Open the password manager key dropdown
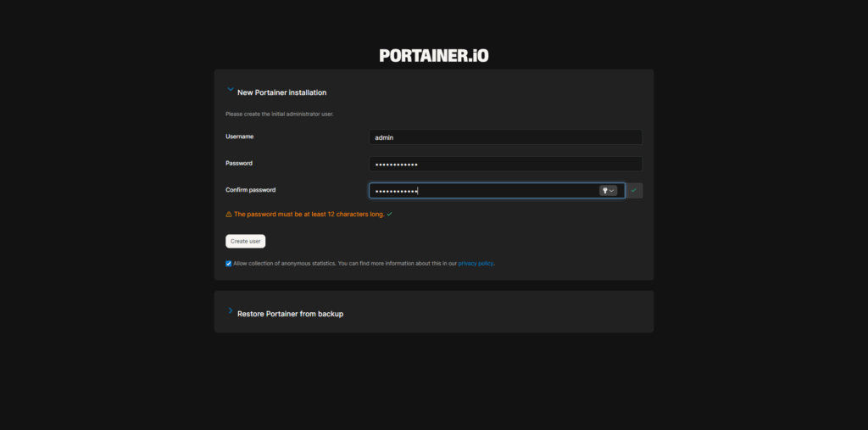868x430 pixels. pos(608,191)
